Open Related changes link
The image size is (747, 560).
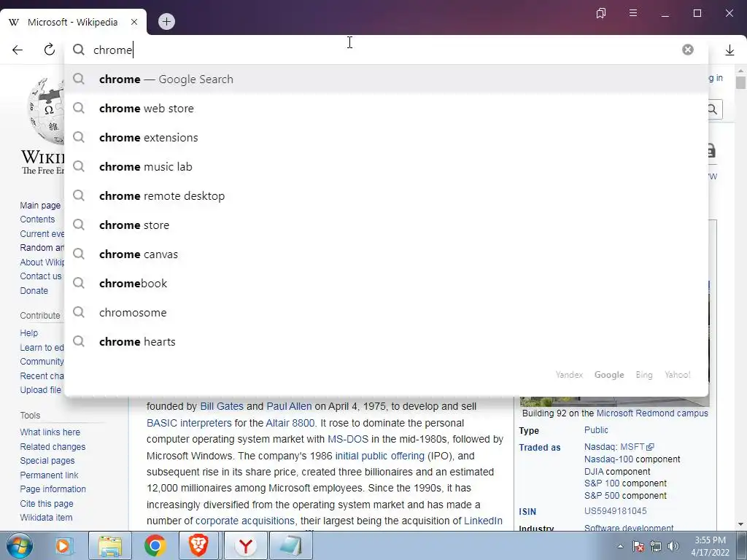[x=53, y=447]
